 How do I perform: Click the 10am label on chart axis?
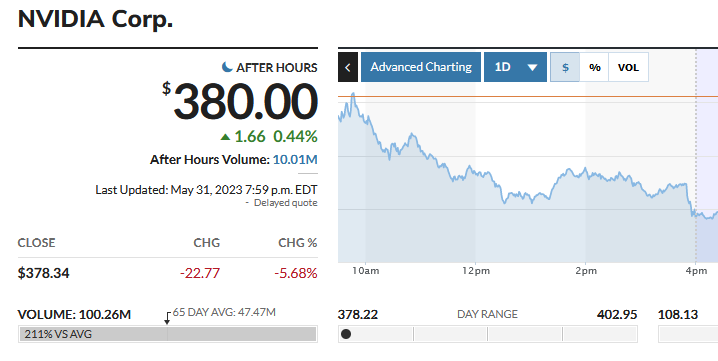click(x=365, y=271)
